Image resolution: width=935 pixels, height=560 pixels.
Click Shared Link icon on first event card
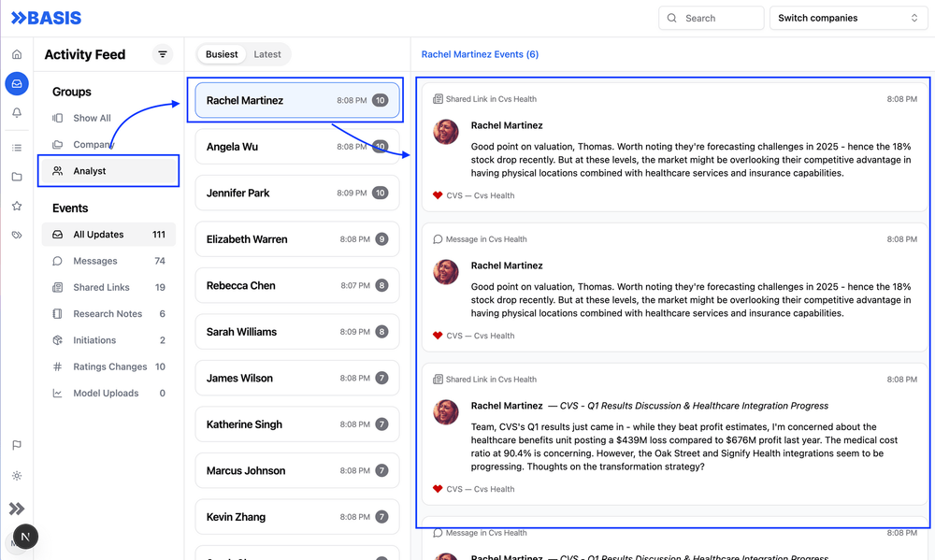click(438, 99)
